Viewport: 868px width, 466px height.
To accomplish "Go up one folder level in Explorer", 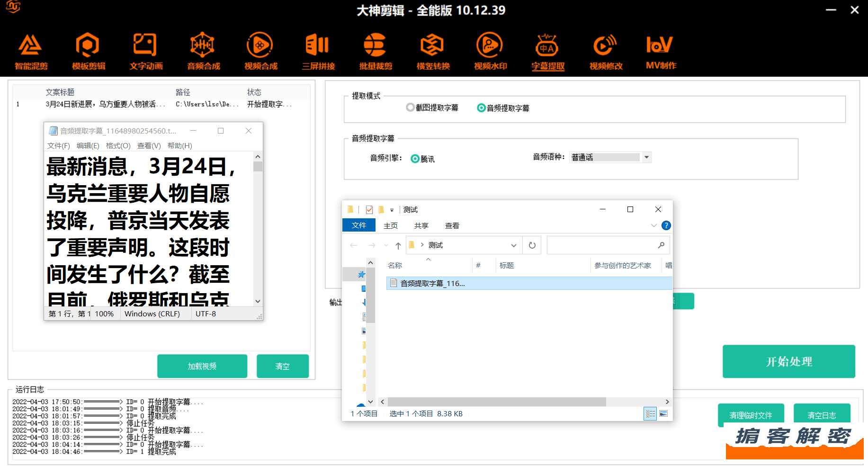I will pyautogui.click(x=398, y=245).
